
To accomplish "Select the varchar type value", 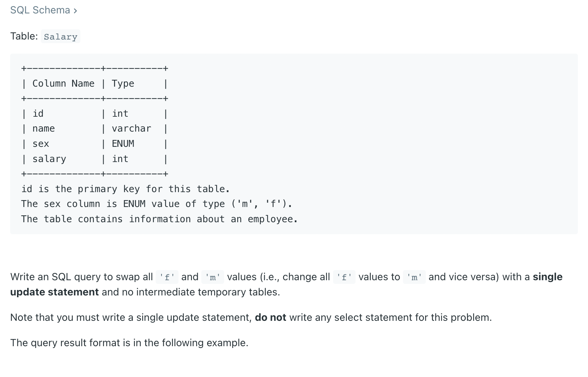I will pos(131,129).
